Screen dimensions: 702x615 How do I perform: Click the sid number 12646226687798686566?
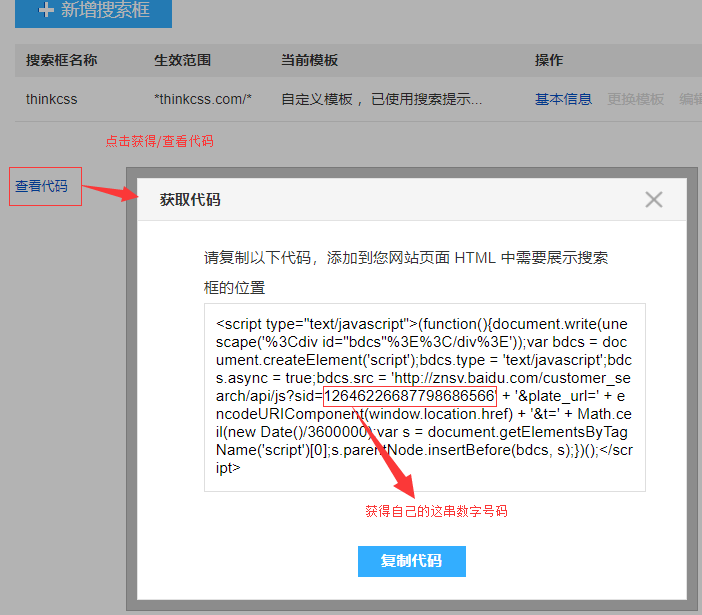(409, 396)
